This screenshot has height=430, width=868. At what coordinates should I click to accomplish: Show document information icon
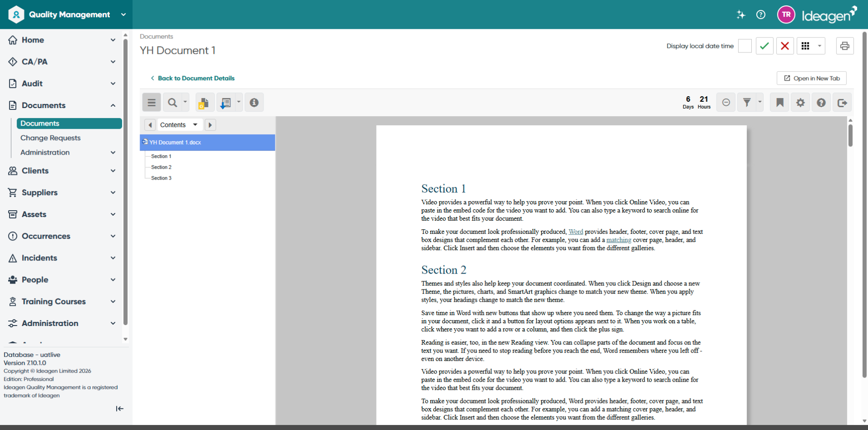click(x=254, y=103)
